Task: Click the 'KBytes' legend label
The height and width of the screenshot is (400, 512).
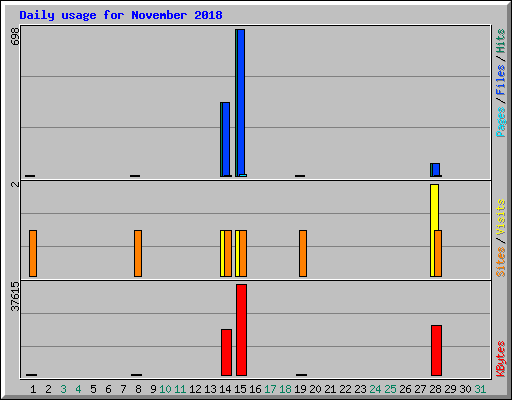Action: [501, 359]
